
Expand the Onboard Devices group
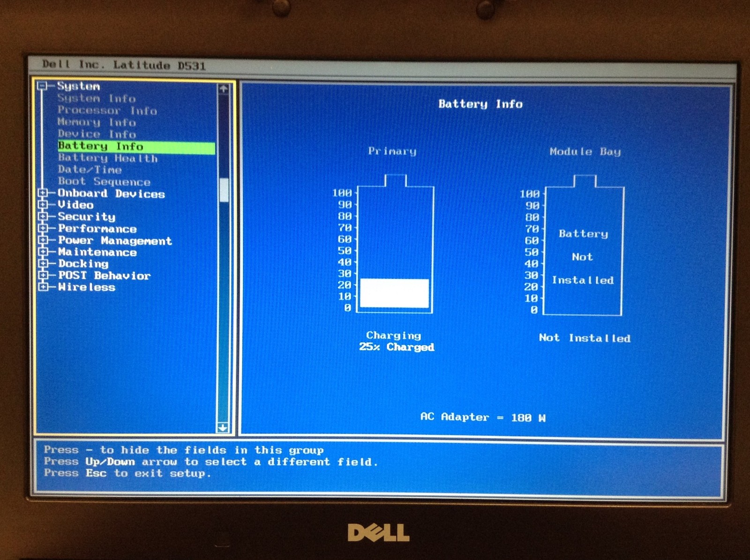click(x=43, y=193)
